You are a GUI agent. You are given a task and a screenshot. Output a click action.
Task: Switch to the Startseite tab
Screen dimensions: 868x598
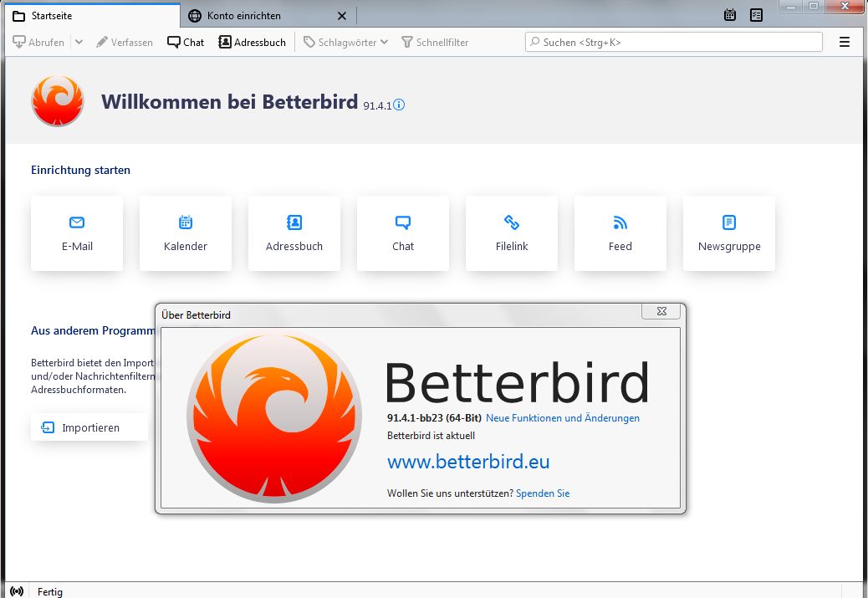coord(93,16)
